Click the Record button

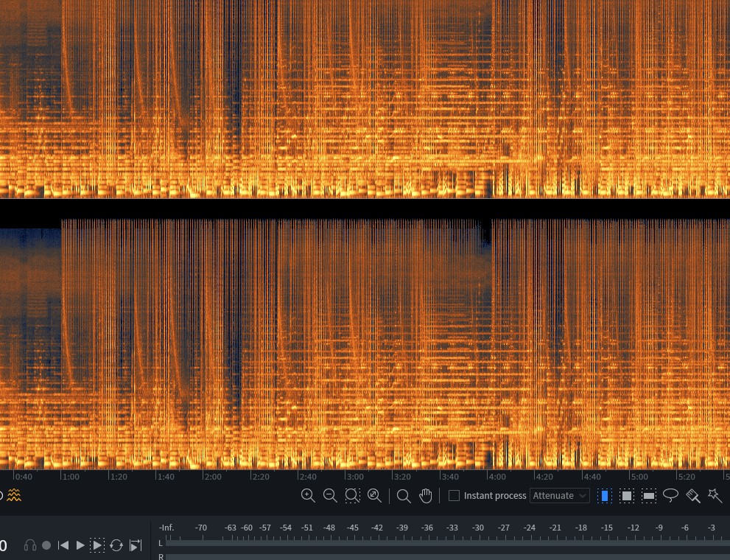[x=46, y=545]
